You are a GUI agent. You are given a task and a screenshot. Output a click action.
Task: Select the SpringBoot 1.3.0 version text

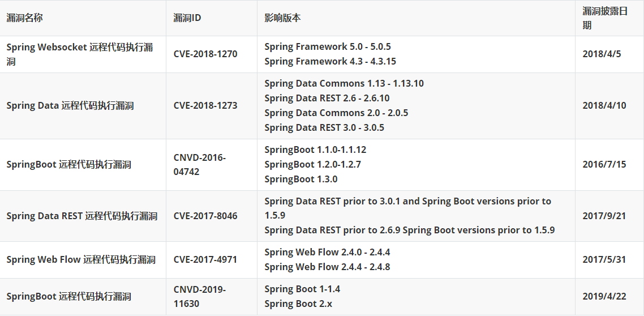(301, 180)
